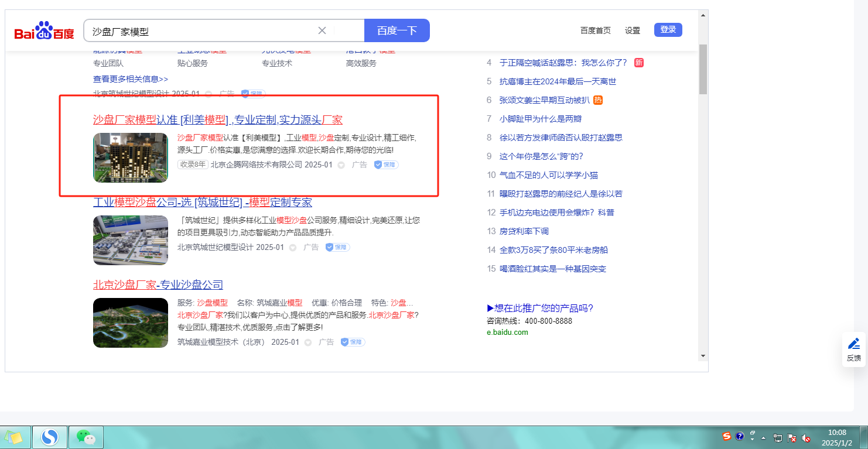This screenshot has height=449, width=868.
Task: Click the Baidu logo
Action: click(x=45, y=31)
